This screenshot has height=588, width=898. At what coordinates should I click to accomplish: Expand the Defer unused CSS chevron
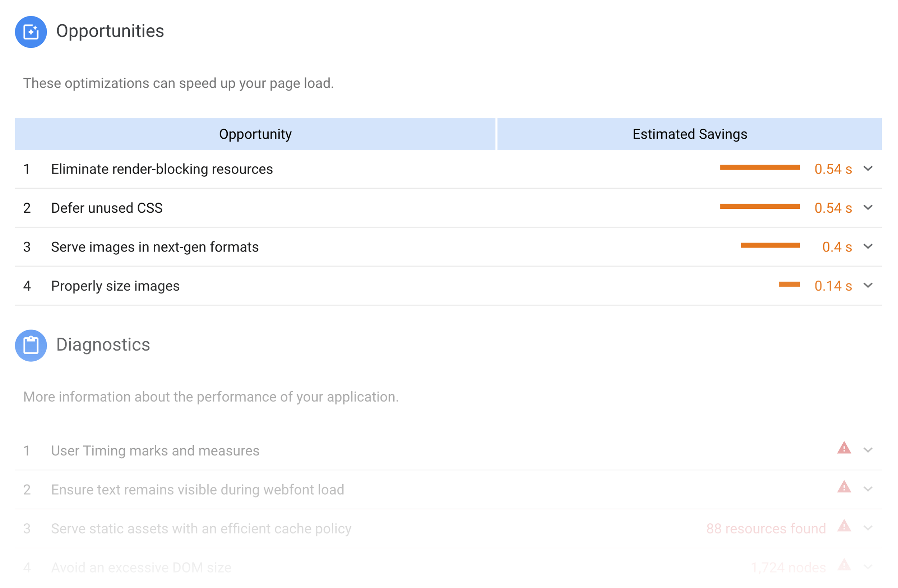pos(868,207)
